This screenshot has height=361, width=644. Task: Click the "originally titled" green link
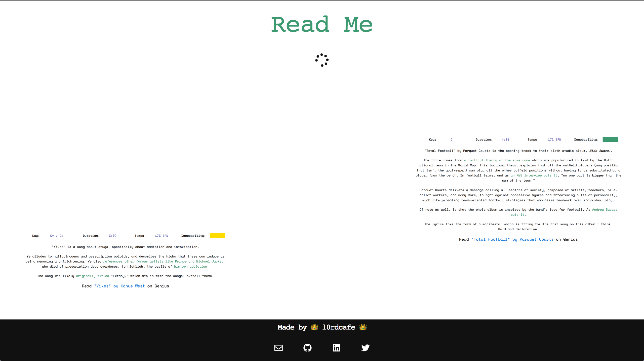pyautogui.click(x=92, y=276)
